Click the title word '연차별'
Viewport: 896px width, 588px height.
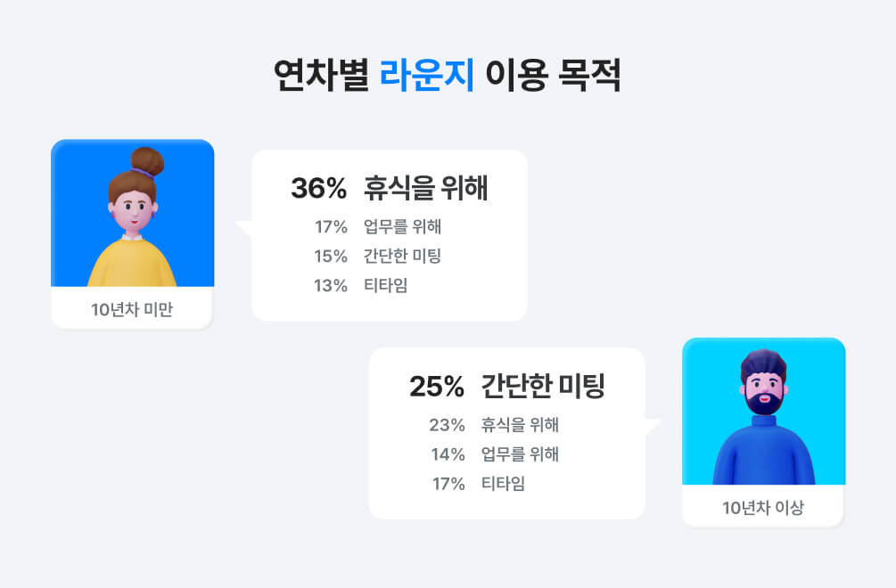pyautogui.click(x=321, y=75)
